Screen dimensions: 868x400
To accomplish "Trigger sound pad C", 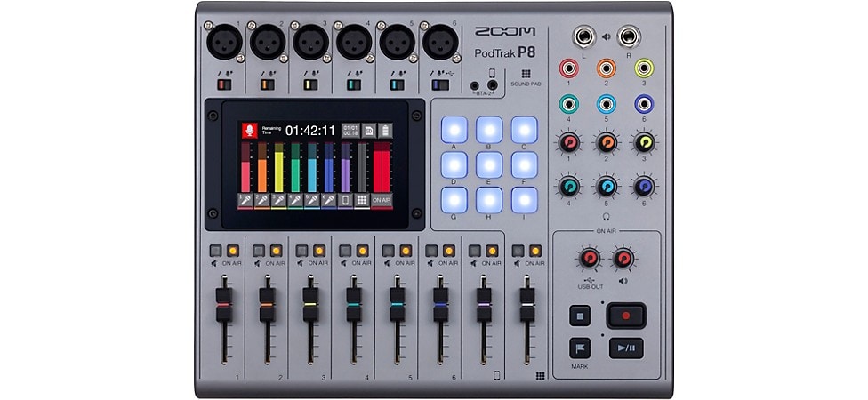I will click(x=524, y=130).
